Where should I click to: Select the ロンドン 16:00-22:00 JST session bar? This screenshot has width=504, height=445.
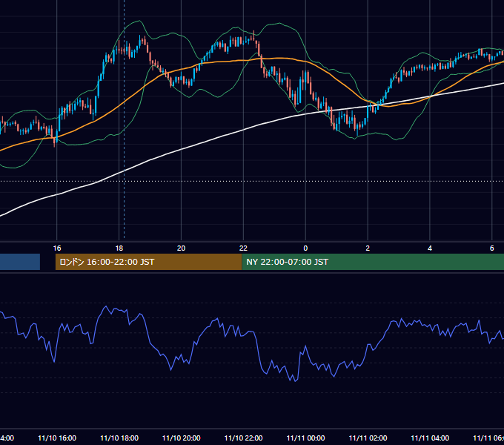click(x=148, y=262)
